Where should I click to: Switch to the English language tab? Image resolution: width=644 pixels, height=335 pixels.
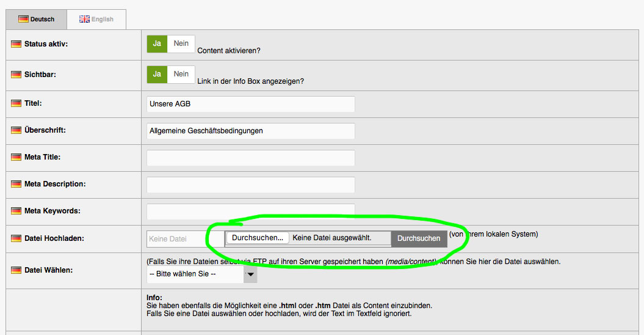click(x=96, y=20)
